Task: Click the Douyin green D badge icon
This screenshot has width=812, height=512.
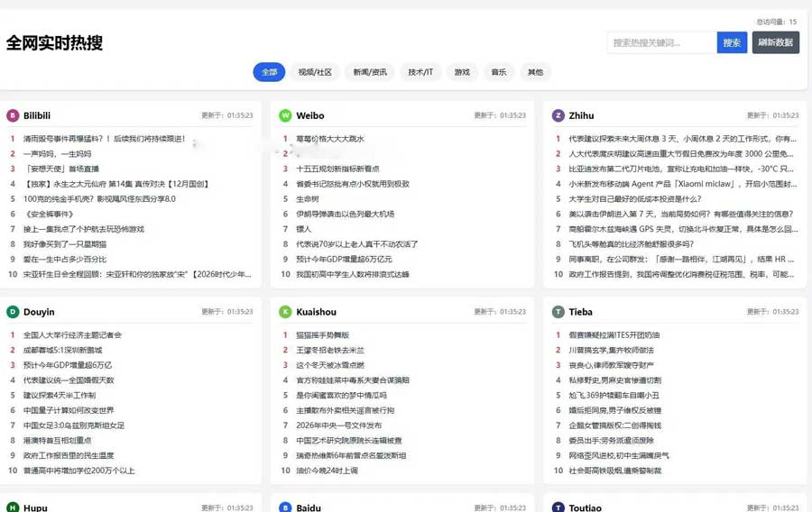Action: pyautogui.click(x=13, y=312)
